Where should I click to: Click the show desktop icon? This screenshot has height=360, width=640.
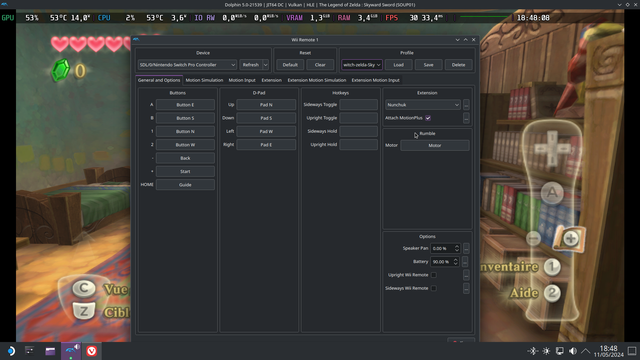click(632, 351)
